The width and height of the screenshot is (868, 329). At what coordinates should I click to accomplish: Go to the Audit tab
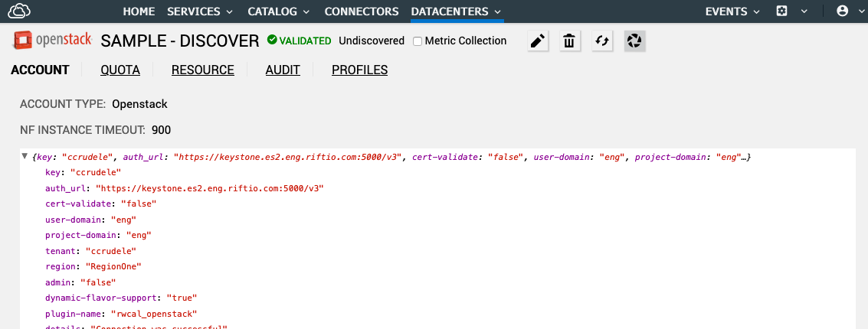(283, 70)
